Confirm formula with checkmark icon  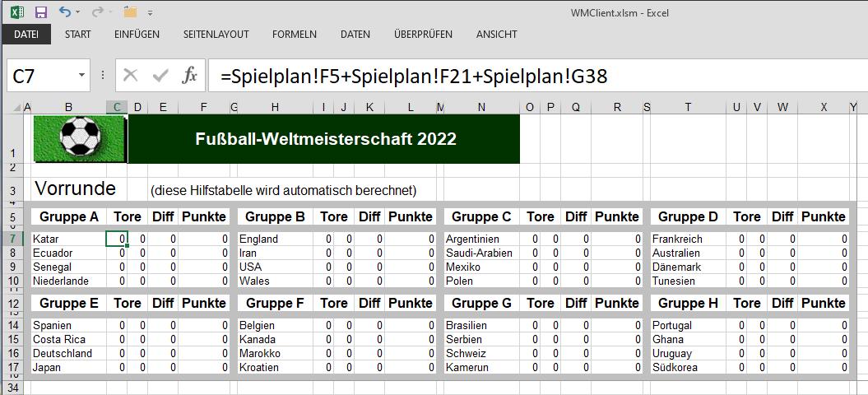point(160,76)
